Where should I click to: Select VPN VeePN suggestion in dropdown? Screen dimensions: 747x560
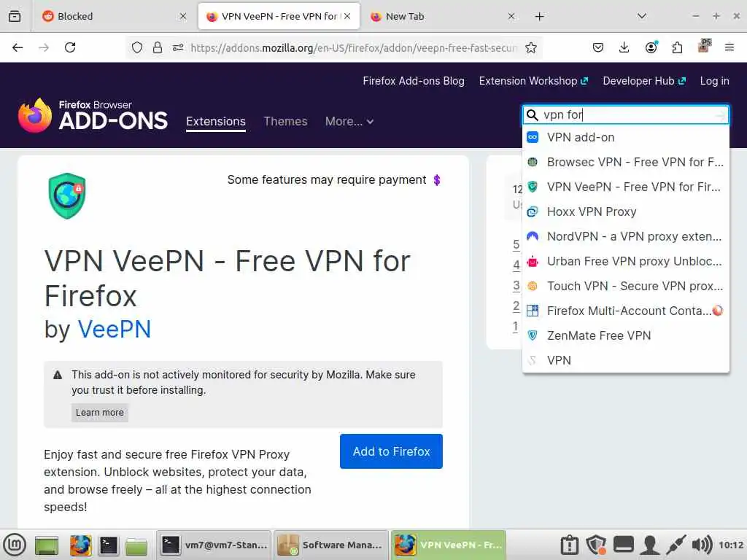[x=625, y=187]
